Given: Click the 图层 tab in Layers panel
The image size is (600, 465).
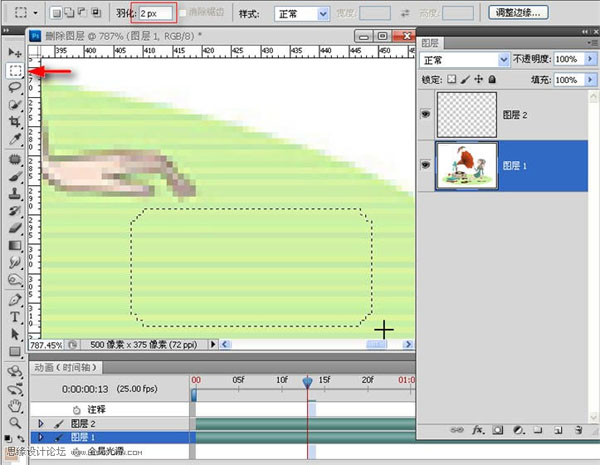Looking at the screenshot, I should point(430,43).
